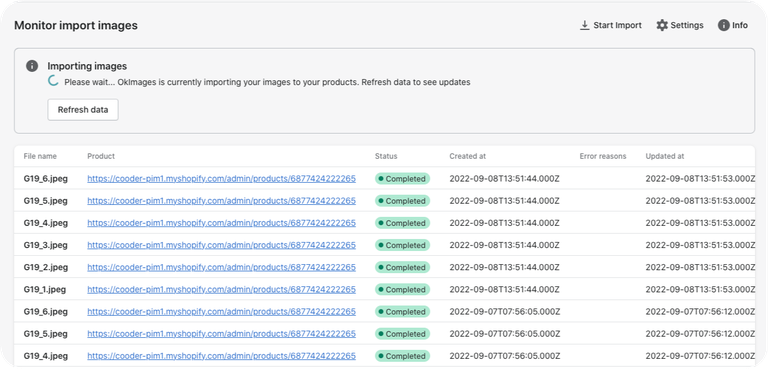Select the G19_1.jpeg file name
Viewport: 768px width, 369px height.
point(45,290)
